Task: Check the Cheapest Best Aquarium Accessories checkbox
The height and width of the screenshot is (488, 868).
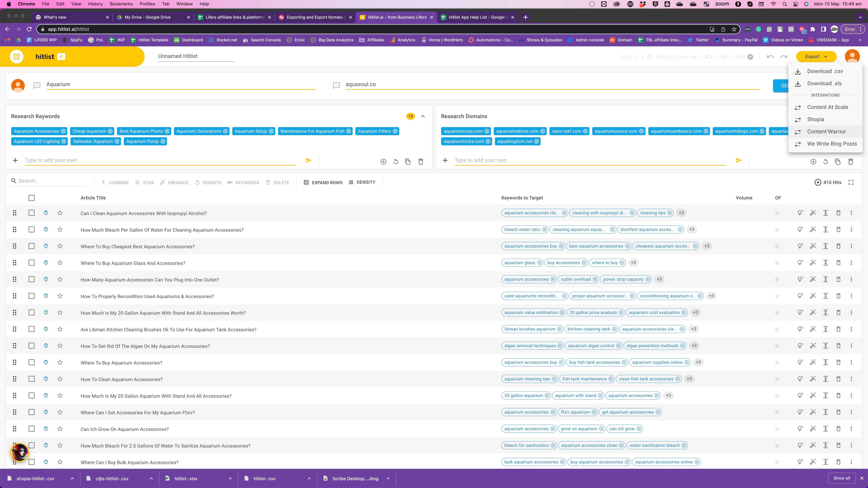Action: tap(31, 246)
